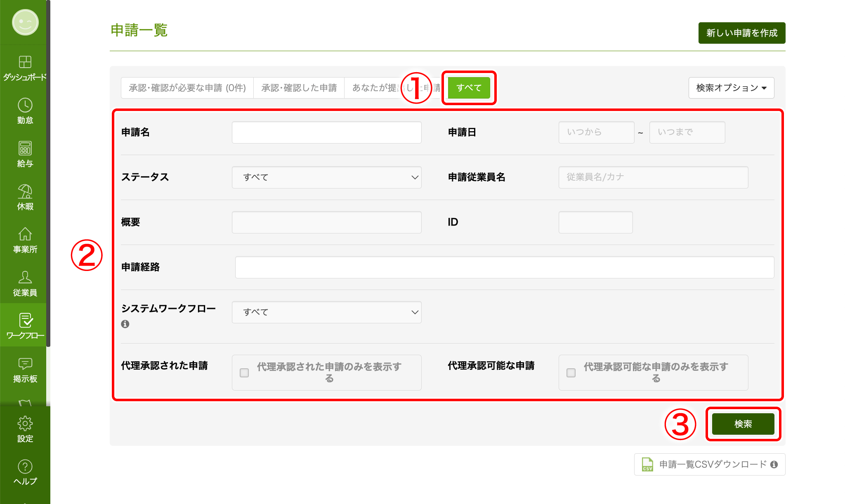Open the 給与 (payroll) sidebar icon
The height and width of the screenshot is (504, 845).
point(25,153)
